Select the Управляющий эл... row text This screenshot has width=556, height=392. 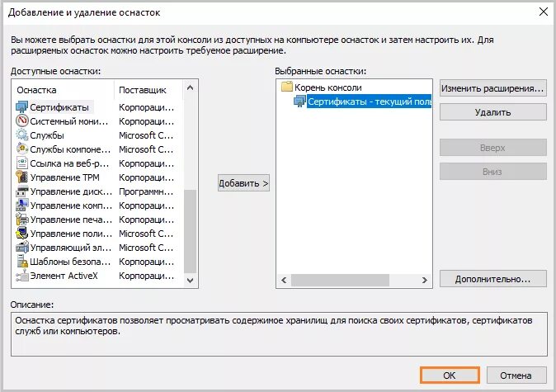point(71,248)
